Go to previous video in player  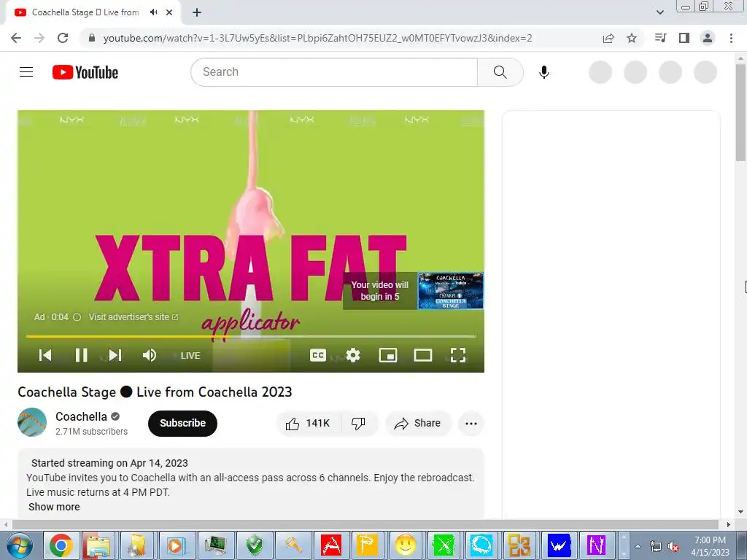point(45,355)
